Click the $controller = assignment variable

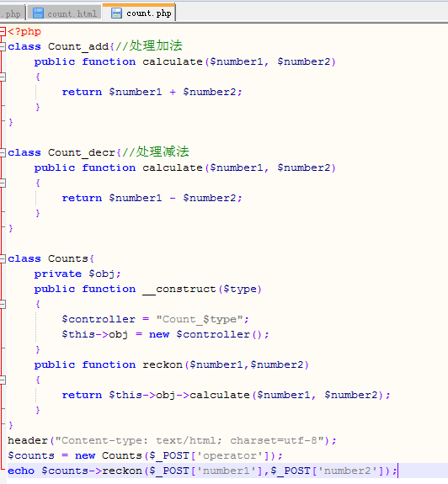(99, 319)
